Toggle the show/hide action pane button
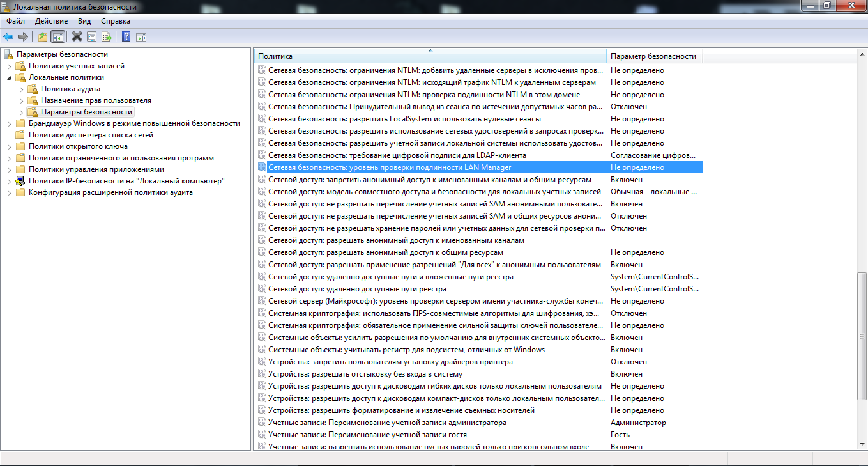 coord(141,36)
